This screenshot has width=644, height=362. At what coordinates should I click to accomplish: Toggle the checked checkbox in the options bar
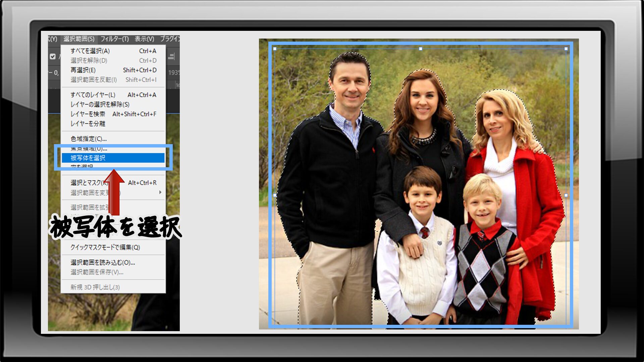tap(53, 56)
